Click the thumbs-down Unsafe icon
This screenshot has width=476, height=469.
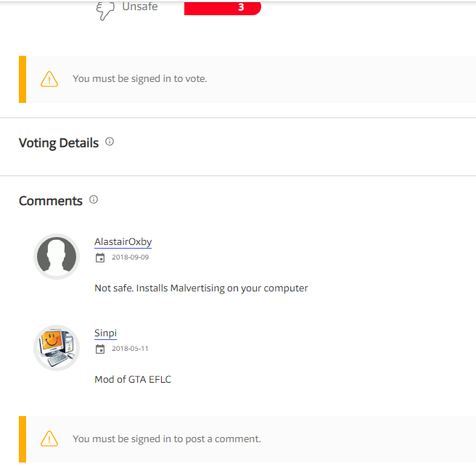click(x=106, y=10)
